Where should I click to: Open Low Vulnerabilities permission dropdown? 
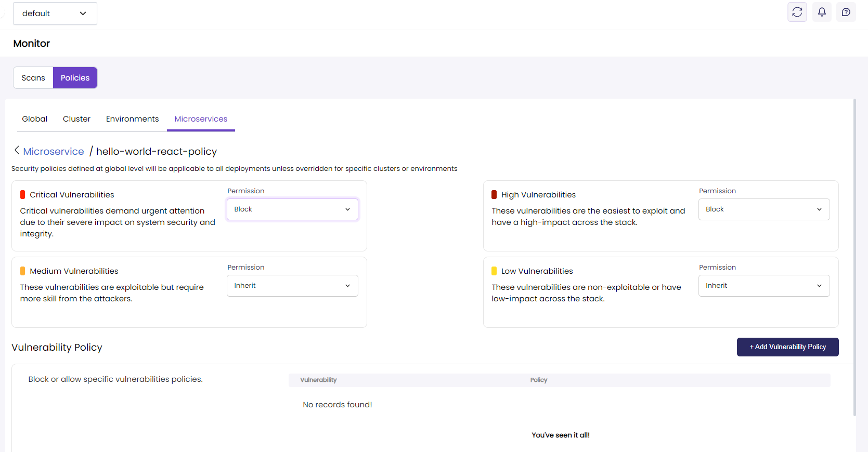tap(763, 286)
